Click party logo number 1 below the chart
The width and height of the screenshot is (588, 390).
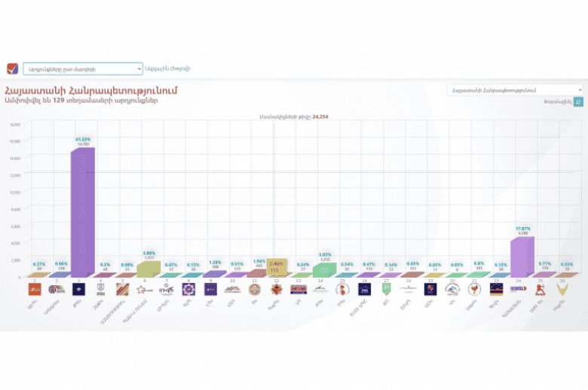(x=35, y=289)
